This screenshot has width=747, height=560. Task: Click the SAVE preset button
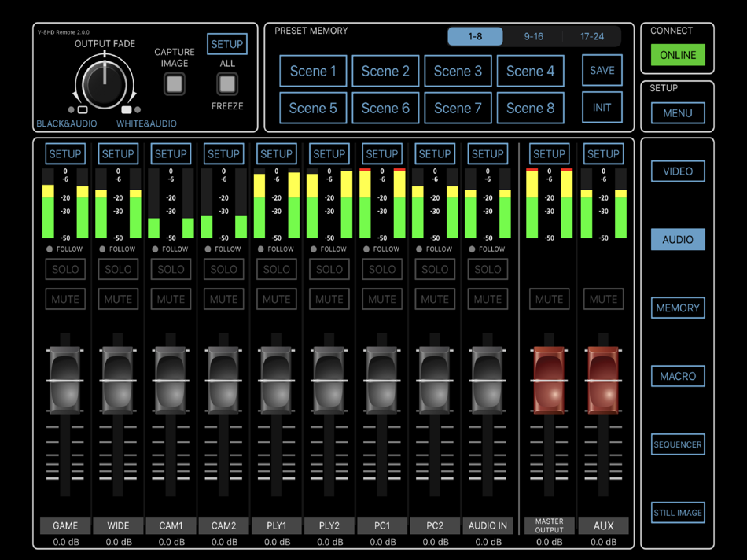pos(602,71)
